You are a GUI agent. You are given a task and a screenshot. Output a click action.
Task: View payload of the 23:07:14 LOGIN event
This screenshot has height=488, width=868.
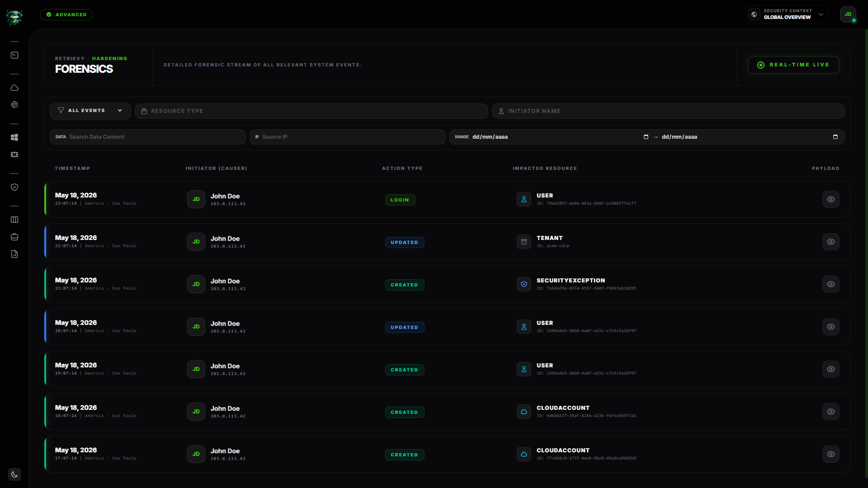[831, 199]
